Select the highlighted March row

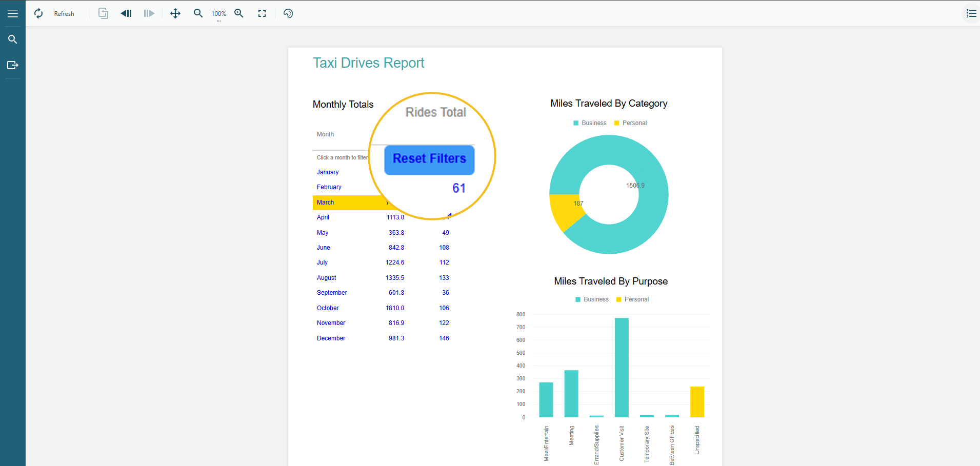(326, 202)
